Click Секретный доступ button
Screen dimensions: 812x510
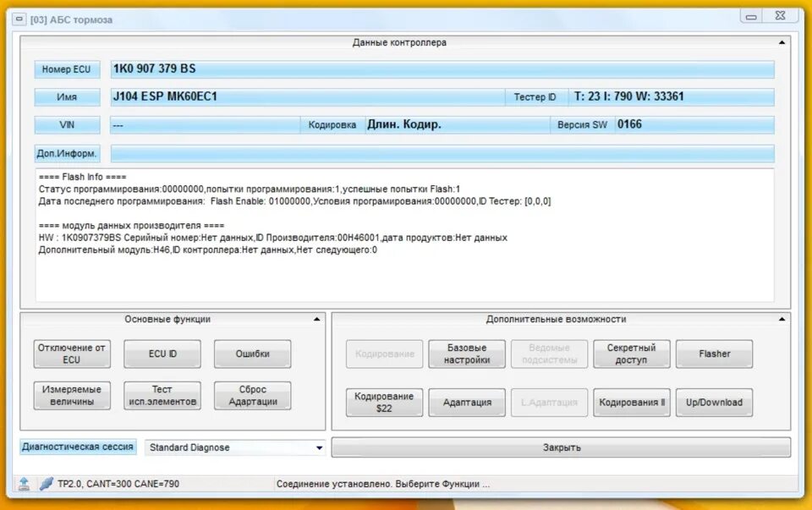(631, 354)
